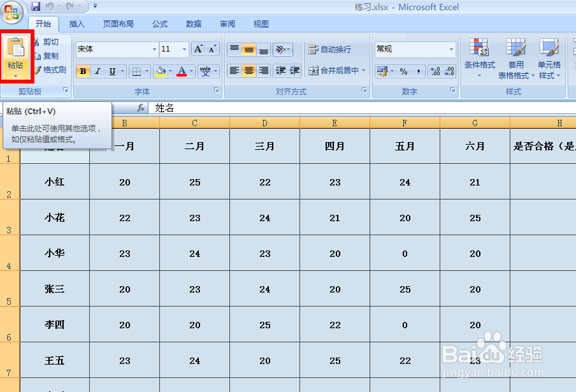Decrease decimal places

tap(449, 71)
